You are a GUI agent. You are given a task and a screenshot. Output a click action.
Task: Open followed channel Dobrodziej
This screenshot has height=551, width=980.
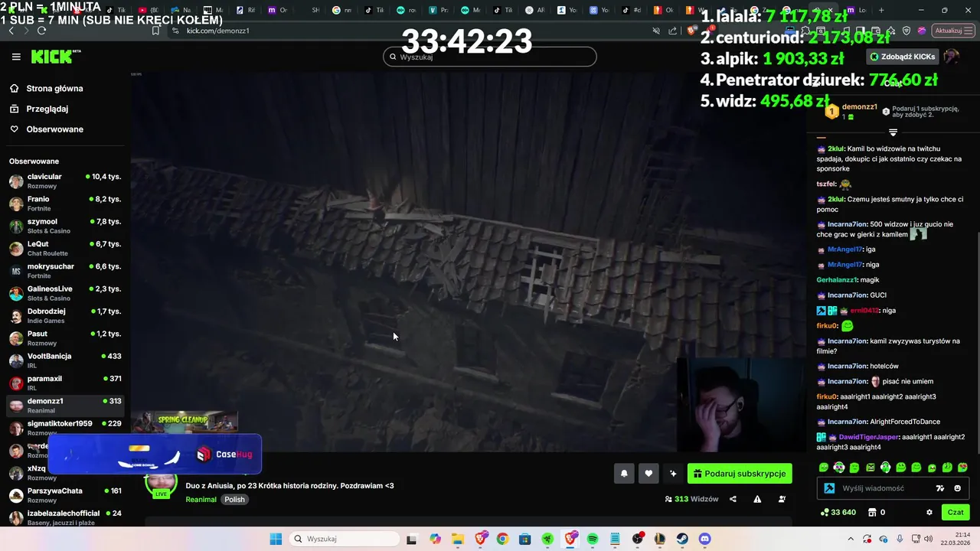65,316
